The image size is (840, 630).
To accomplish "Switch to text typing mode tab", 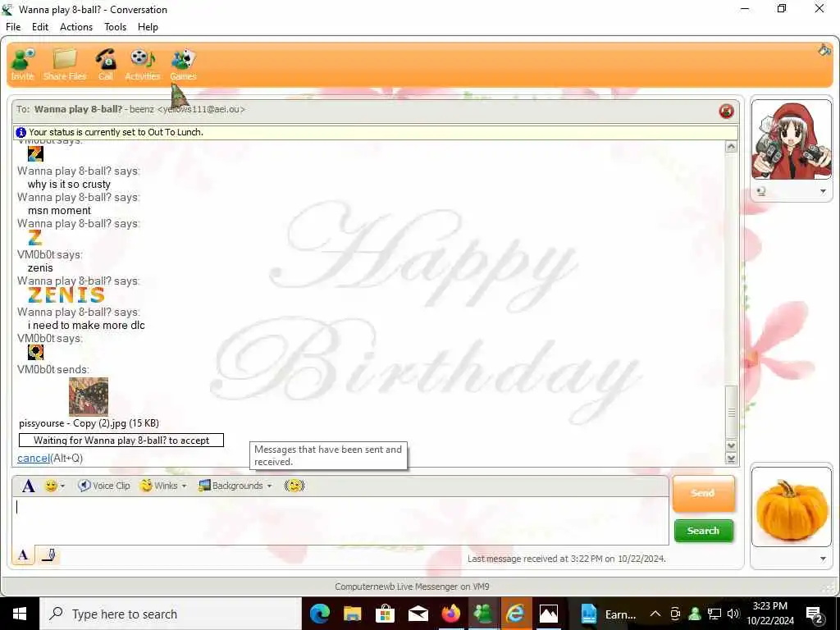I will point(23,555).
